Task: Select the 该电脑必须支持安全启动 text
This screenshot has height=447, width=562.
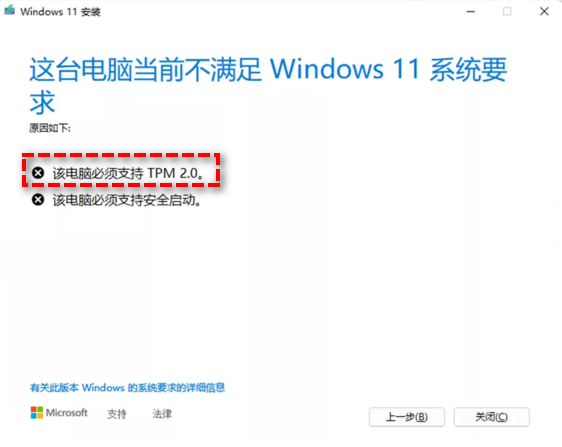Action: pyautogui.click(x=127, y=200)
